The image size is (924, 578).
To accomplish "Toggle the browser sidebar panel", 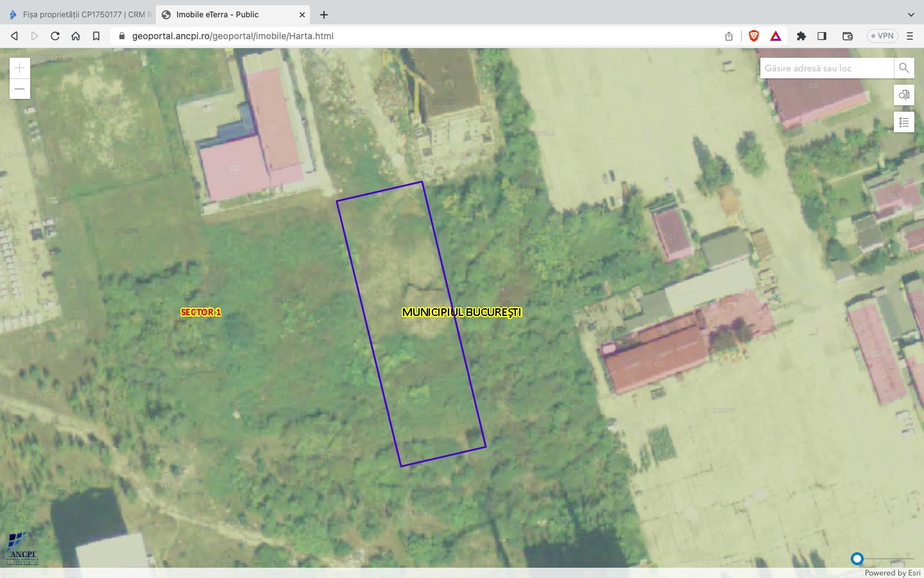I will 822,36.
